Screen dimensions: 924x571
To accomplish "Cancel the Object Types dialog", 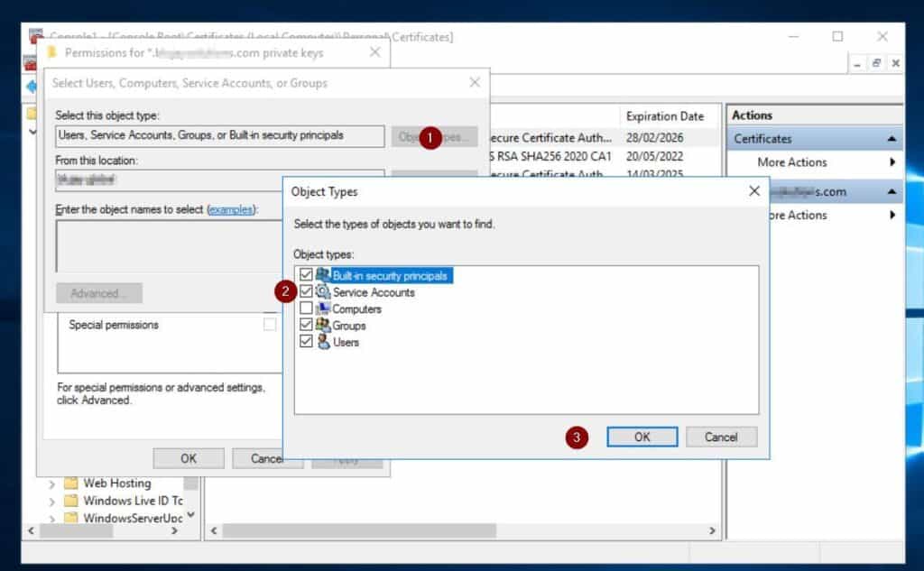I will click(721, 437).
